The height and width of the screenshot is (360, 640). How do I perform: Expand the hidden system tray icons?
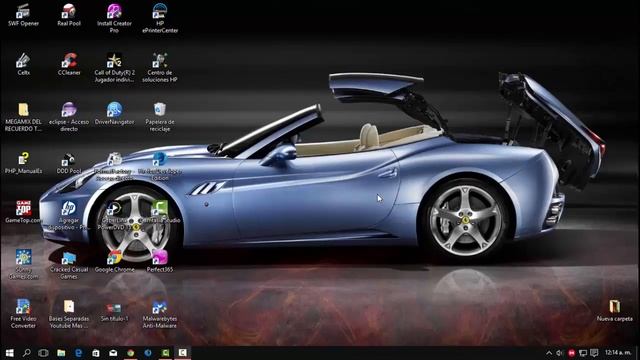(x=549, y=353)
